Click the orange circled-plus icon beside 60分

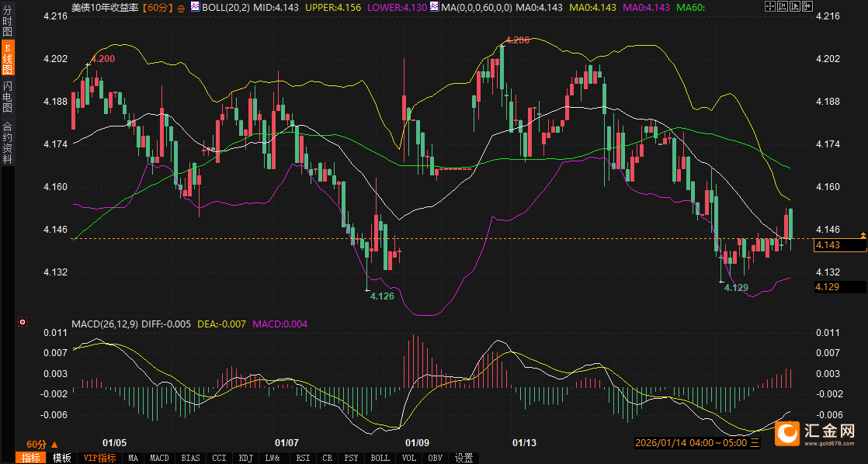tap(181, 7)
